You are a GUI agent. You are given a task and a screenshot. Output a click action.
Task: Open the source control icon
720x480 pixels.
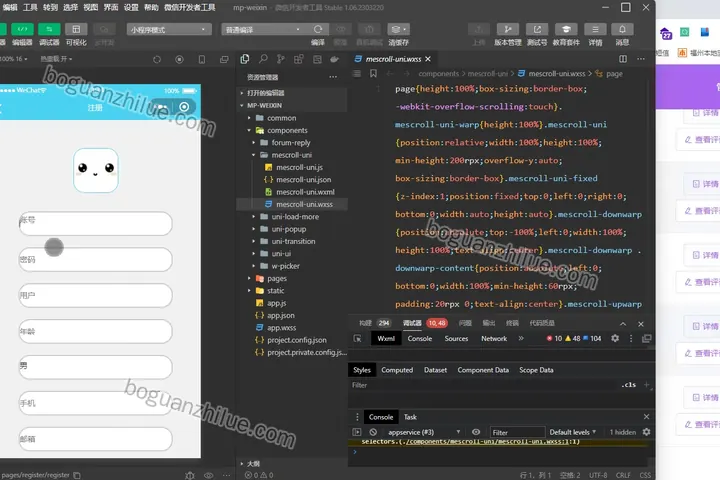pos(281,59)
